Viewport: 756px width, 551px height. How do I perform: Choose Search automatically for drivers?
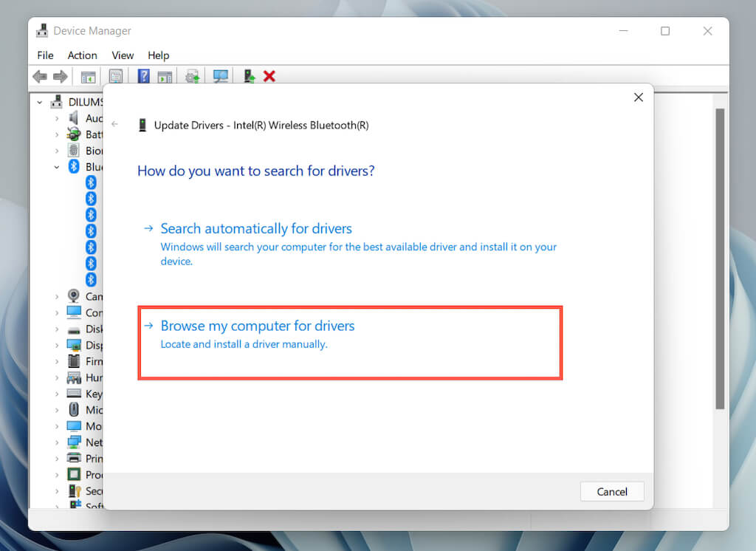pos(350,244)
